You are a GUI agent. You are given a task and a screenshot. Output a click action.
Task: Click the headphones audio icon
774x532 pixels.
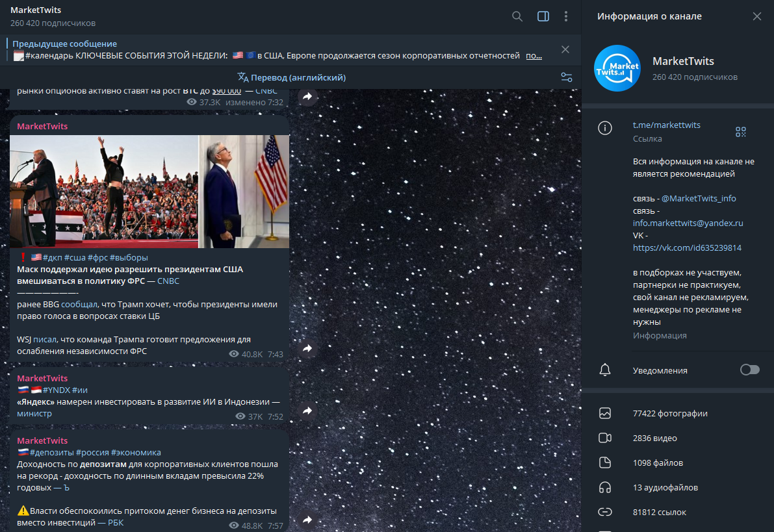point(604,488)
